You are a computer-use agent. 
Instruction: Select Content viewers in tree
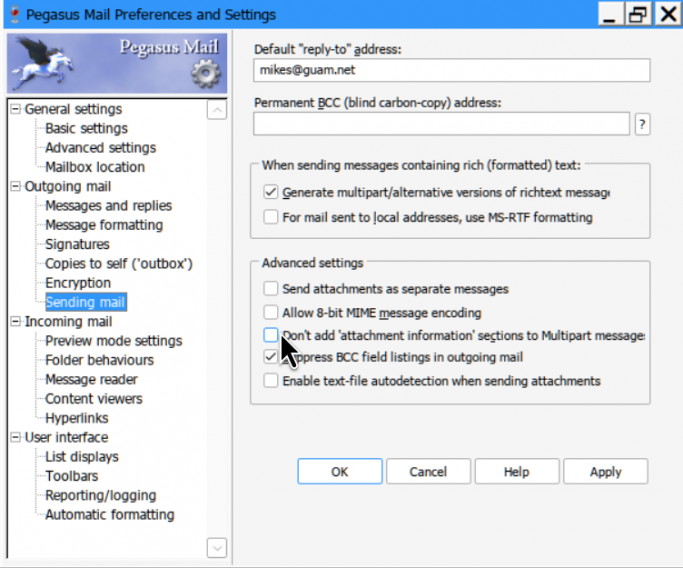click(94, 399)
